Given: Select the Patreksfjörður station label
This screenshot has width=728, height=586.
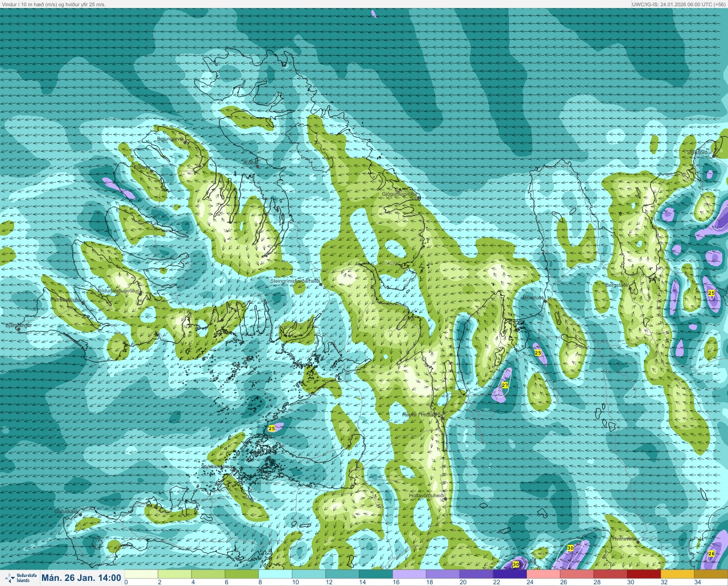Looking at the screenshot, I should tap(67, 299).
